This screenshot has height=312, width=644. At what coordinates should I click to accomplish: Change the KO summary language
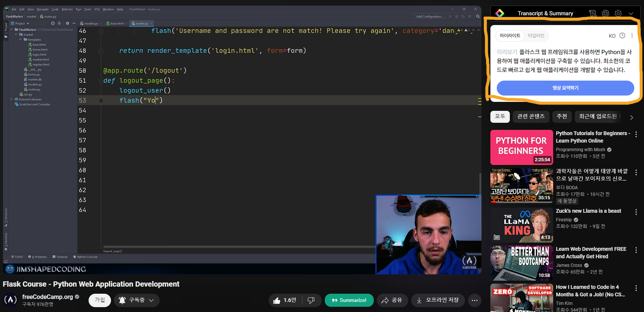coord(612,36)
